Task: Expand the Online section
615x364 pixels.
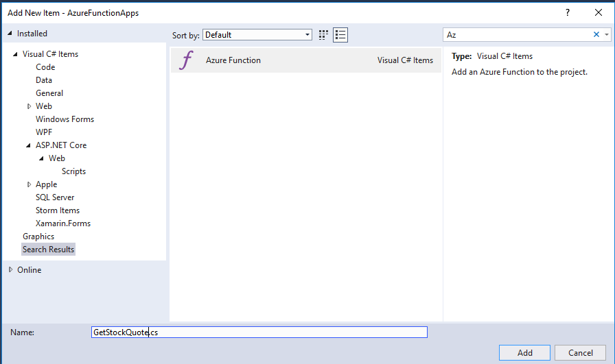Action: 10,269
